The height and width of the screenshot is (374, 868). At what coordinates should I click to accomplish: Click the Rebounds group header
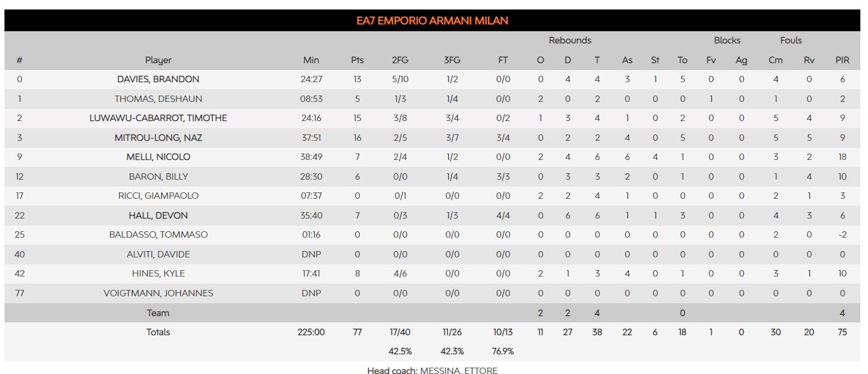click(x=570, y=41)
